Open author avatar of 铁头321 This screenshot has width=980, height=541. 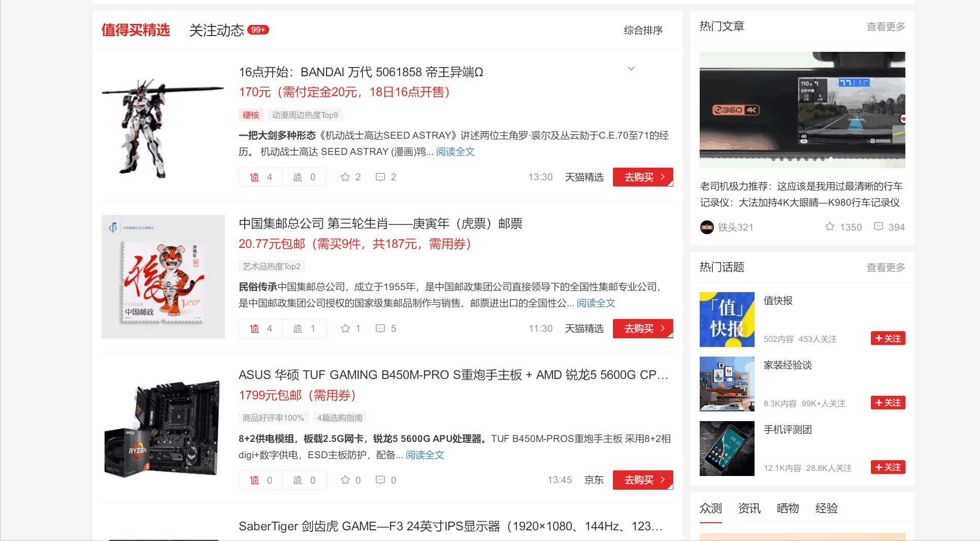coord(707,227)
